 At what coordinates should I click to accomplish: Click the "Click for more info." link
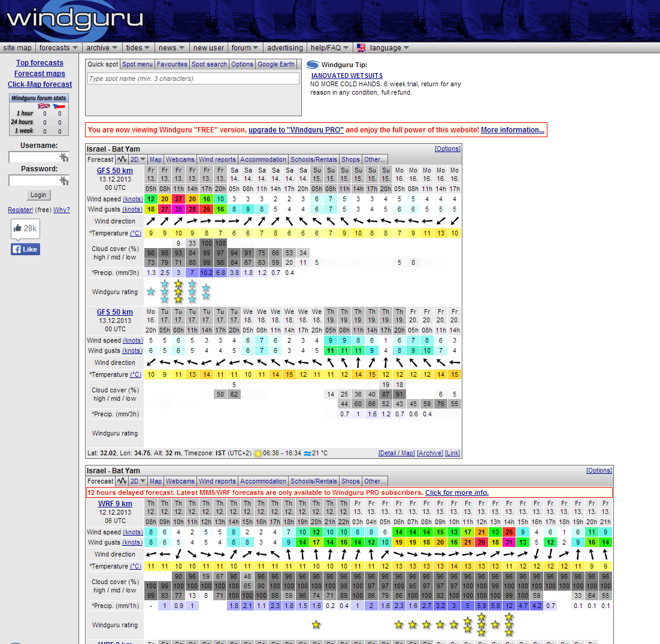coord(457,492)
